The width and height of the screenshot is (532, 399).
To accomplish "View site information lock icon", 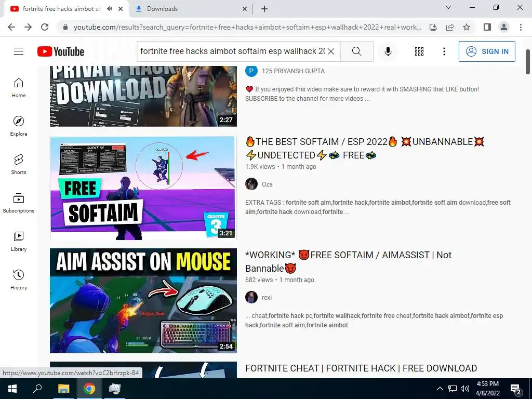I will click(x=65, y=27).
